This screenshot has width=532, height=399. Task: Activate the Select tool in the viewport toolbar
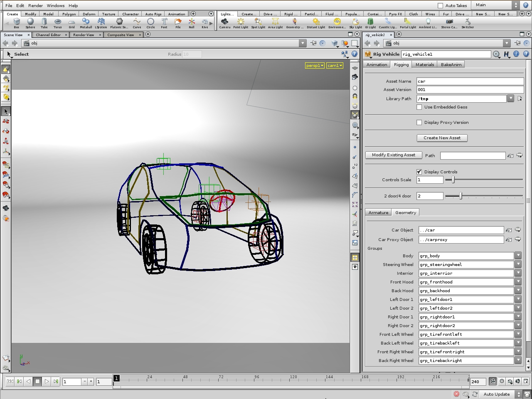[8, 54]
